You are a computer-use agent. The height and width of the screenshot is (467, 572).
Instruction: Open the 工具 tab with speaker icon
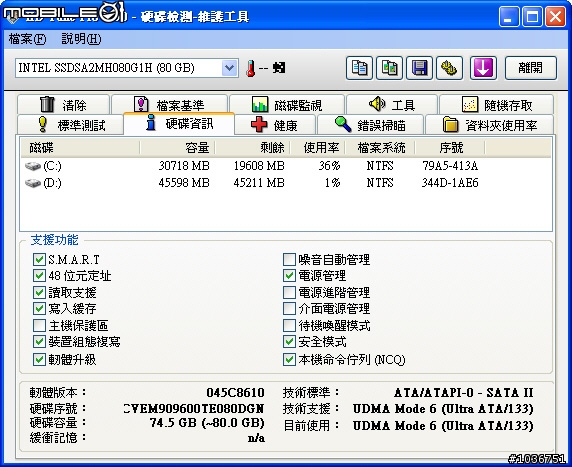click(x=392, y=105)
